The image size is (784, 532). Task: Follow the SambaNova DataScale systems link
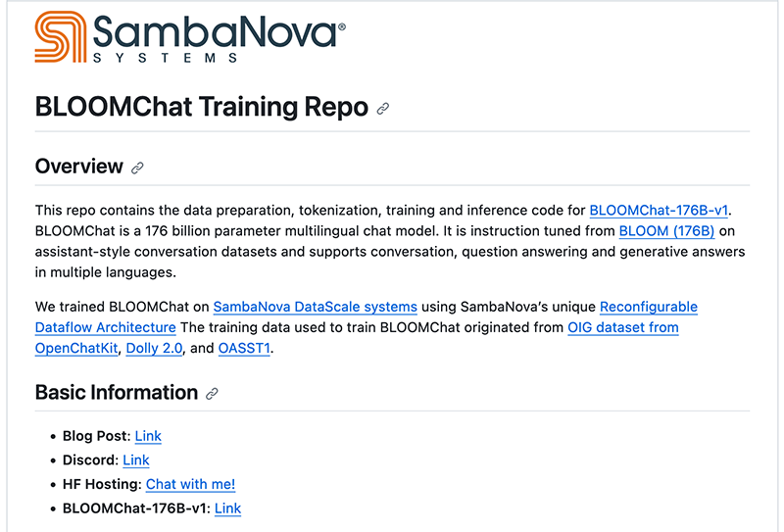(x=315, y=306)
